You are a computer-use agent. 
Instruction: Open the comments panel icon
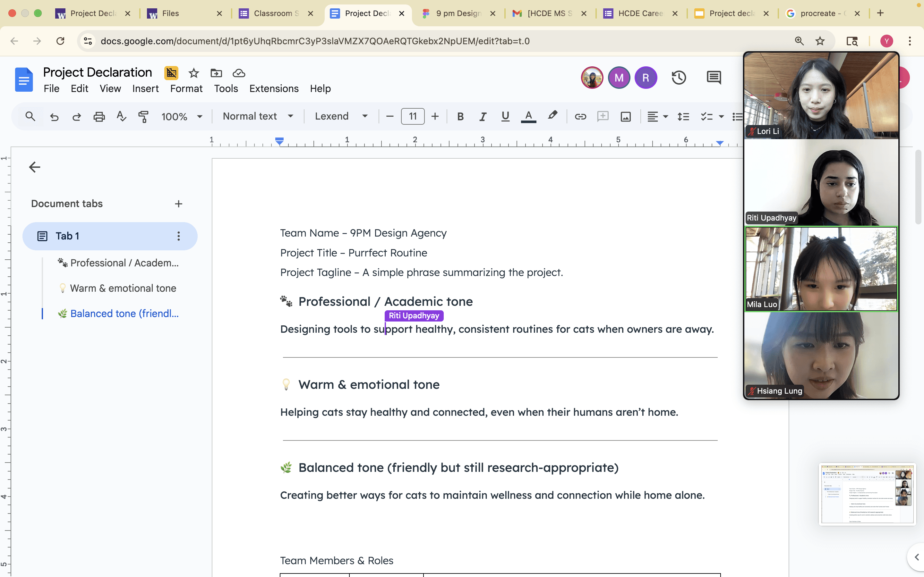tap(713, 78)
